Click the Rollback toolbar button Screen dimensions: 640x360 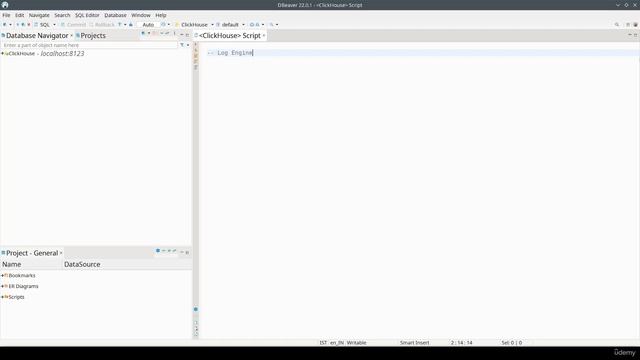click(102, 24)
